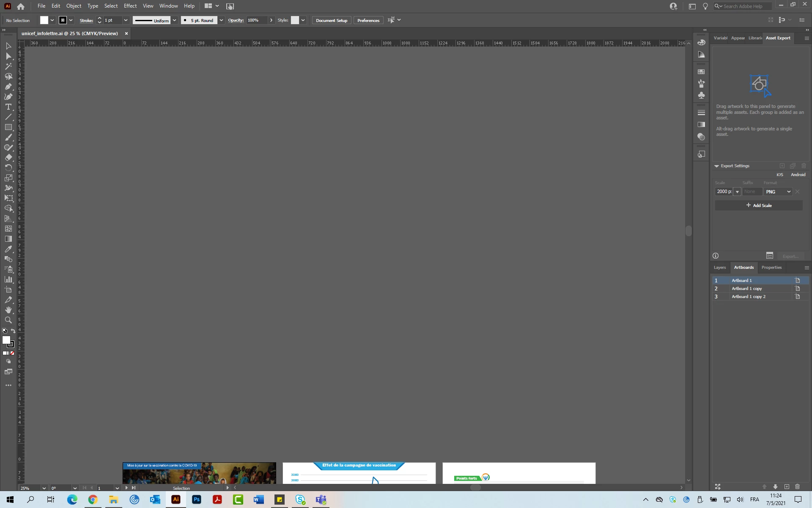The width and height of the screenshot is (812, 508).
Task: Select the Magic Wand tool
Action: pos(8,66)
